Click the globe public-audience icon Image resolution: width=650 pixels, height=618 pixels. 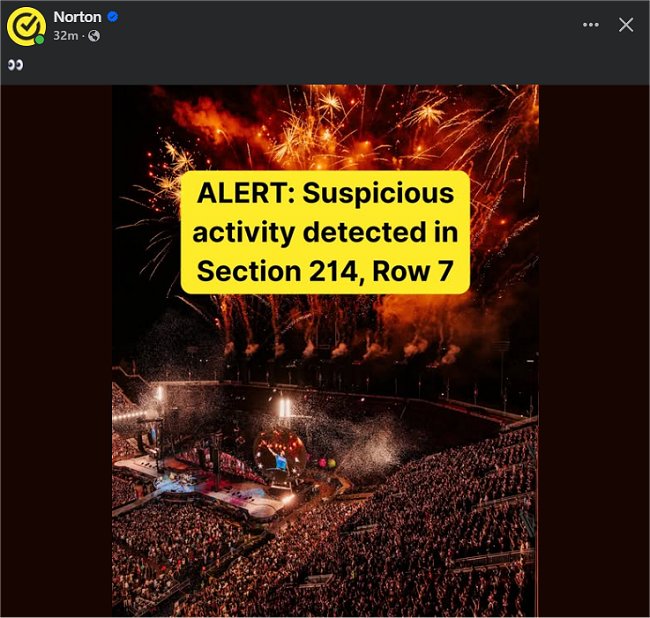coord(94,36)
